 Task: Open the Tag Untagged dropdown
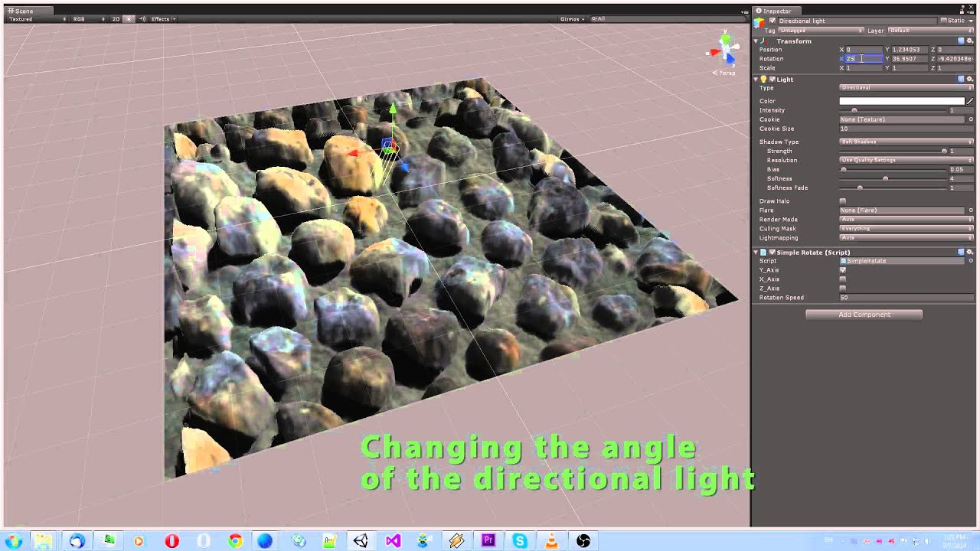820,31
